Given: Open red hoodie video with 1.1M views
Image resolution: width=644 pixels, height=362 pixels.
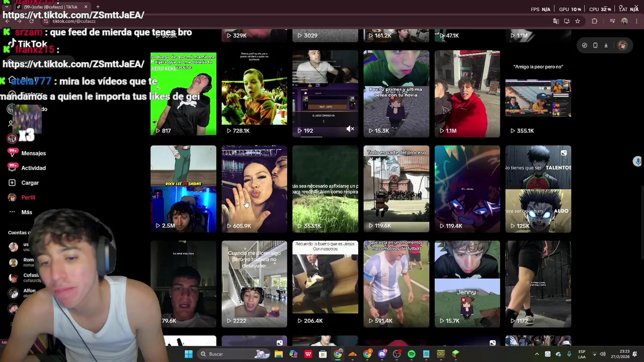Looking at the screenshot, I should coord(467,94).
